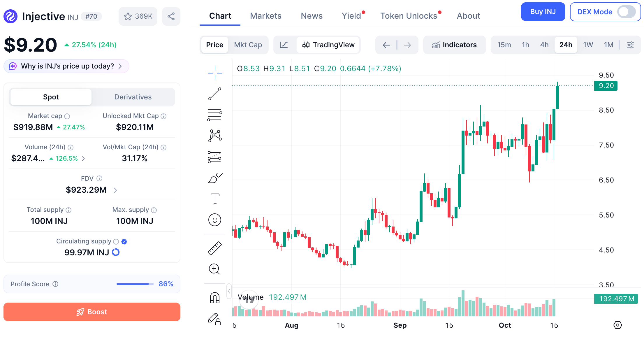The width and height of the screenshot is (644, 337).
Task: Click the orange Boost button
Action: (92, 312)
